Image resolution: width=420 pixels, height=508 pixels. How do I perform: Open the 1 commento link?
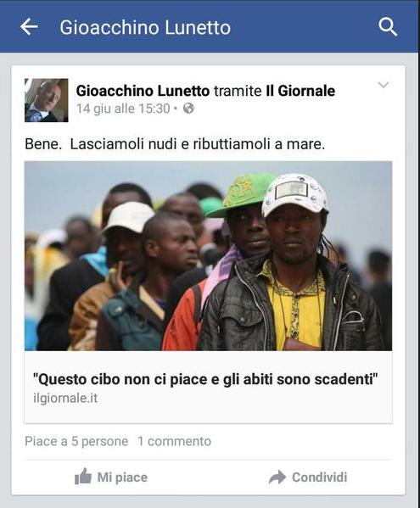point(174,441)
